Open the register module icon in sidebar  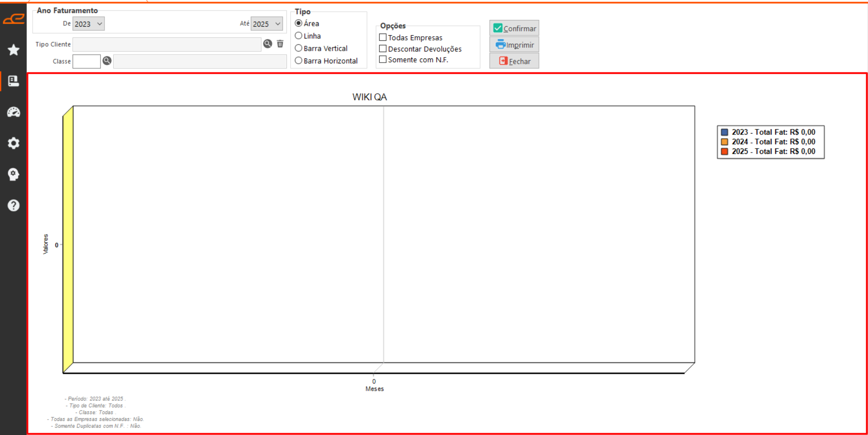(14, 81)
